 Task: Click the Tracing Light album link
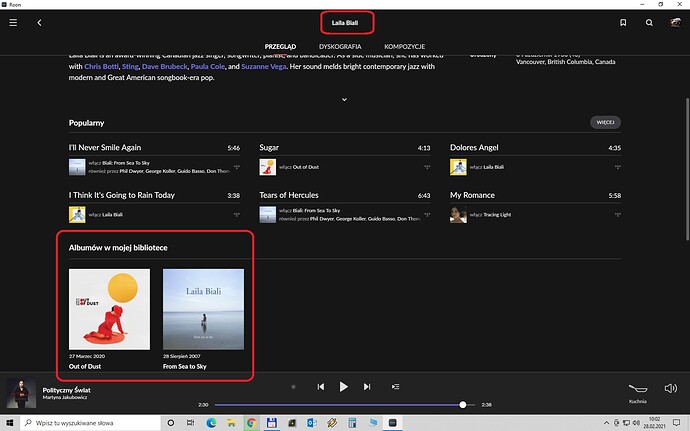click(x=497, y=214)
